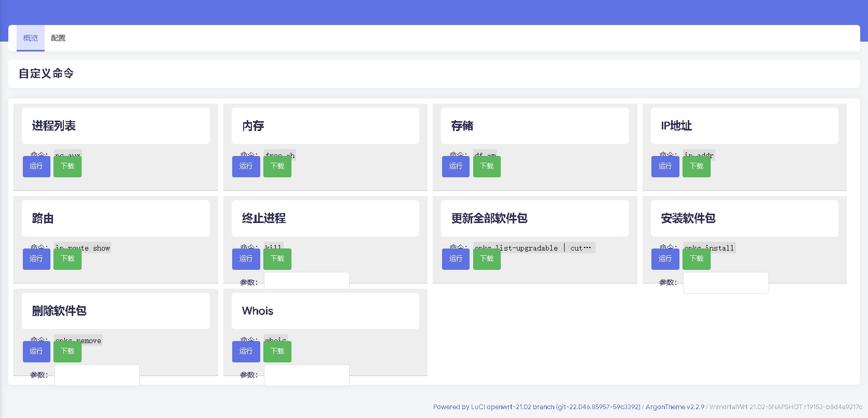The height and width of the screenshot is (418, 868).
Task: Click 运行 under 内存
Action: click(246, 166)
